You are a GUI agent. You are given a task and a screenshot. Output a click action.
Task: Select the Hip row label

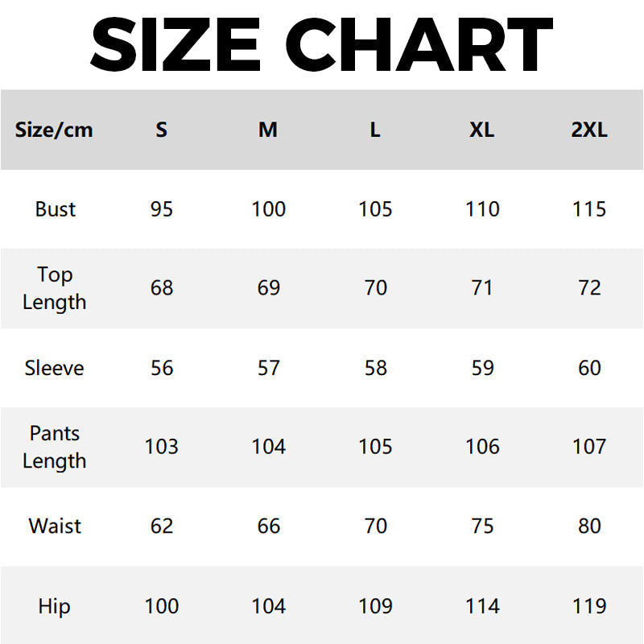coord(55,606)
